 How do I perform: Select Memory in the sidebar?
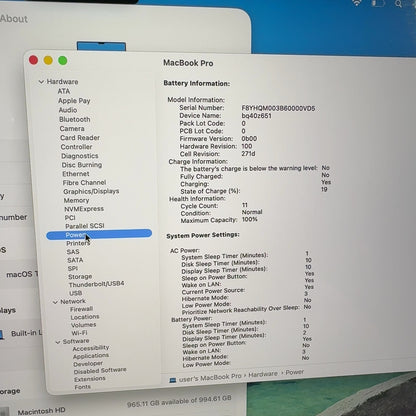[x=76, y=200]
